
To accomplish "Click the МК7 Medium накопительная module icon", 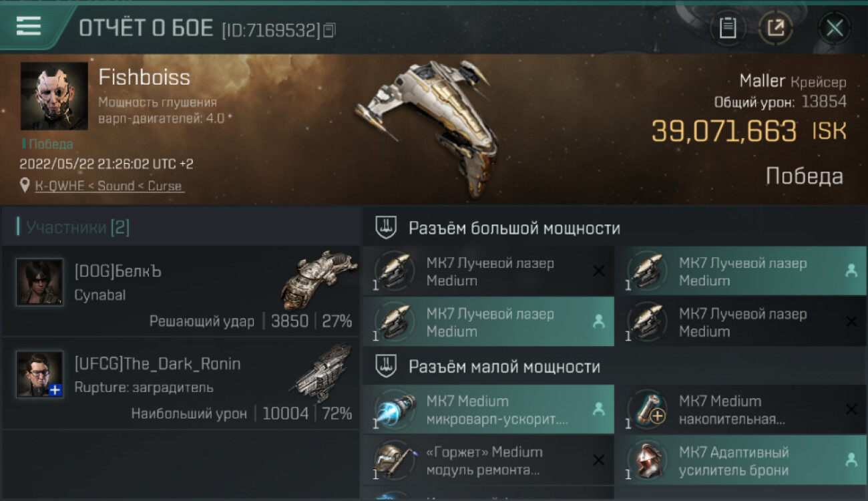I will (646, 409).
